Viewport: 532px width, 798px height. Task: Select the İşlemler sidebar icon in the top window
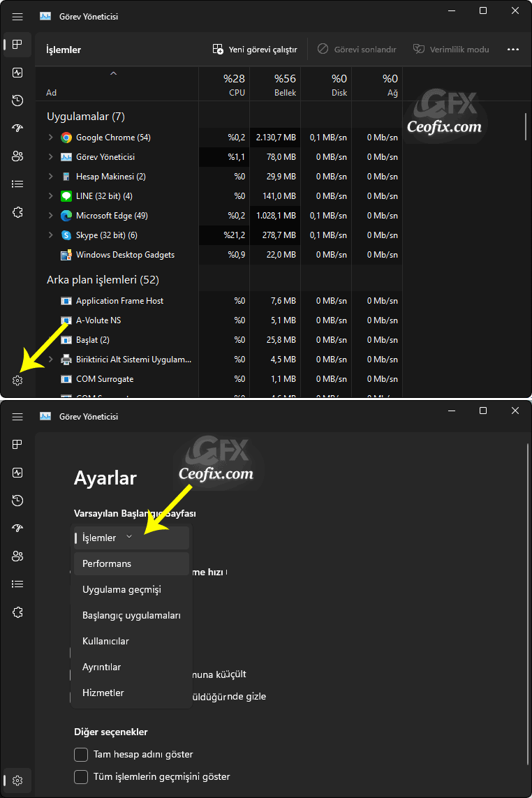17,44
